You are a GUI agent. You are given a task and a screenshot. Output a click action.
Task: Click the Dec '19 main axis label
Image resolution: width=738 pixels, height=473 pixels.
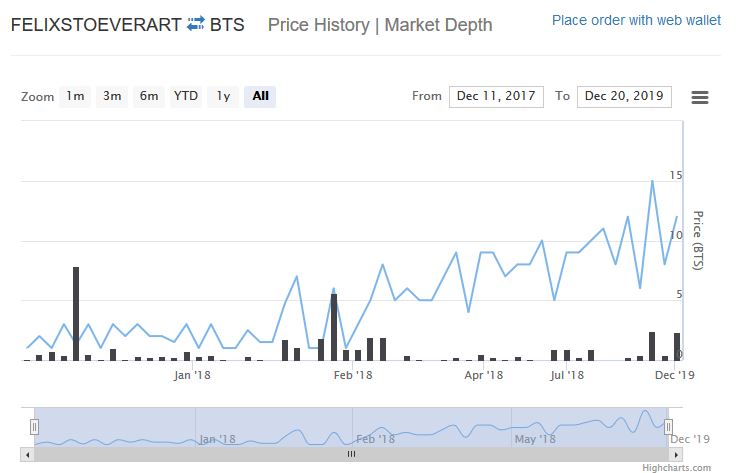[674, 375]
